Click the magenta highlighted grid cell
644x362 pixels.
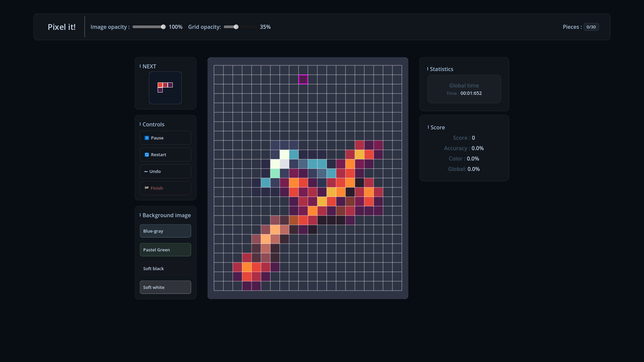[303, 79]
